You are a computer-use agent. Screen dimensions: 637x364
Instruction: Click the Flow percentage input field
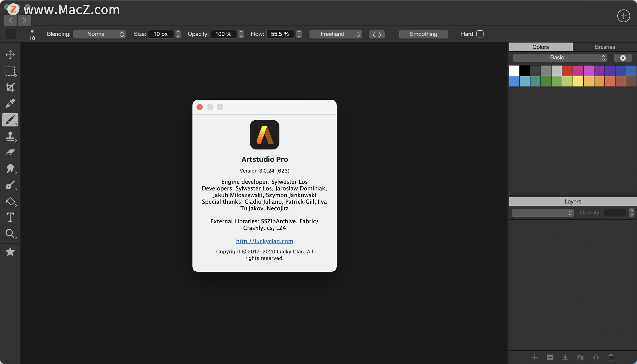280,34
